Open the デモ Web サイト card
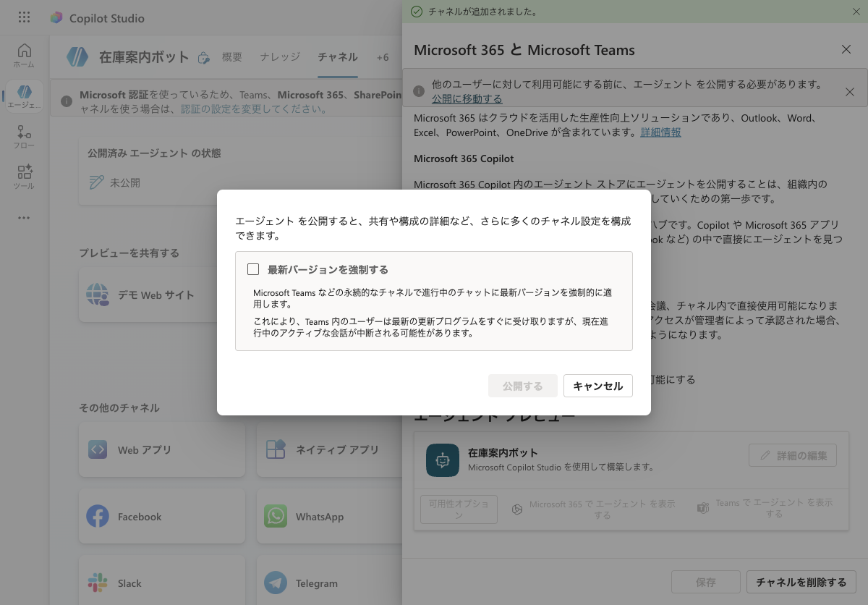Screen dimensions: 868x605 [162, 295]
